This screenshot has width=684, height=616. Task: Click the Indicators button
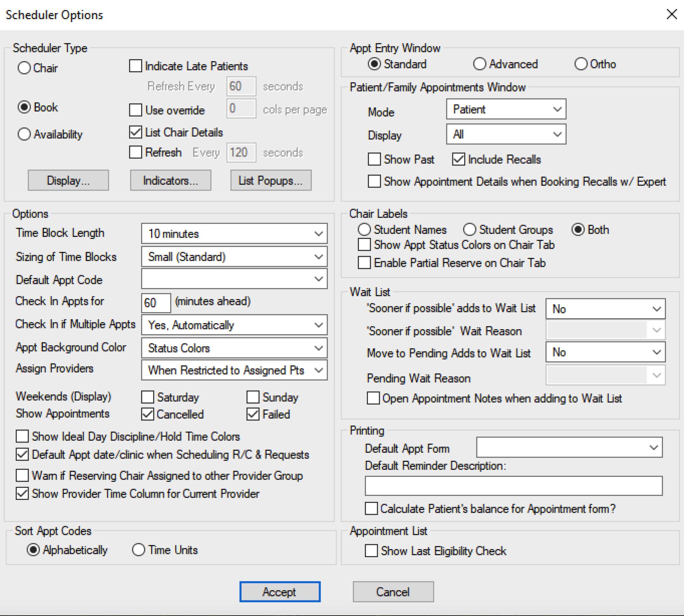[170, 180]
